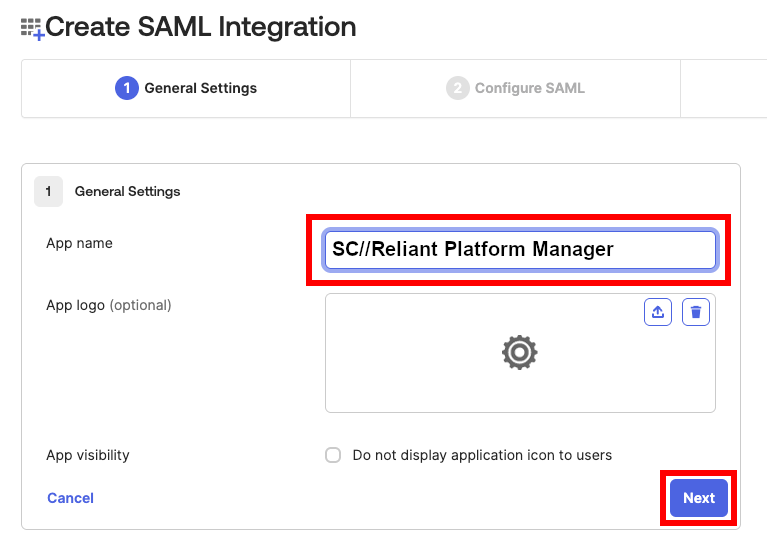Click the Cancel link

[x=70, y=498]
